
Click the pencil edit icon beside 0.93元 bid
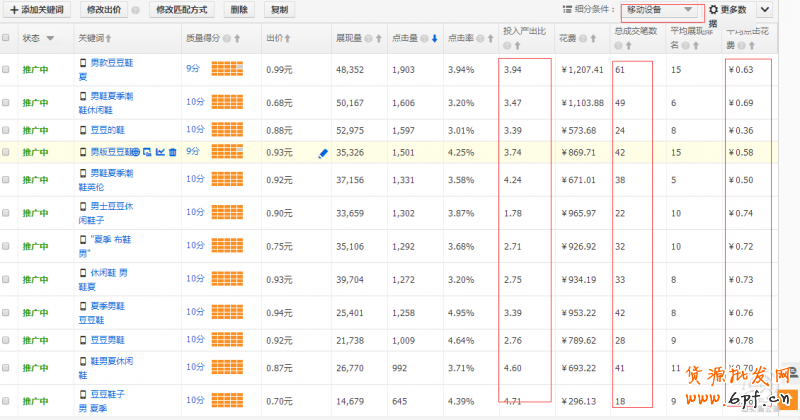pos(323,153)
